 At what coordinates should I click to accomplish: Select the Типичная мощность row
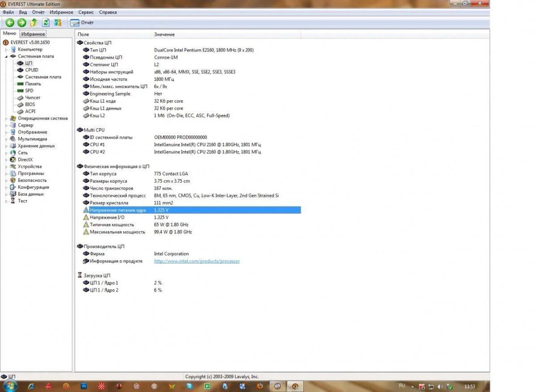tap(191, 225)
